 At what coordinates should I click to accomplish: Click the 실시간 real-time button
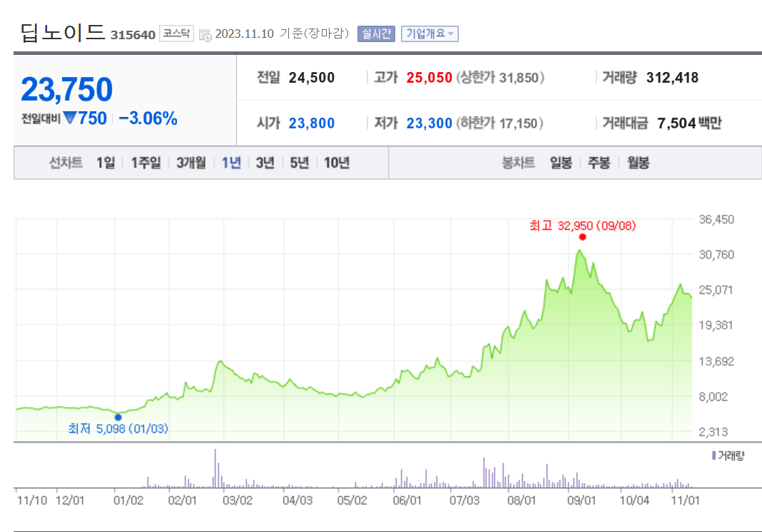pyautogui.click(x=376, y=34)
